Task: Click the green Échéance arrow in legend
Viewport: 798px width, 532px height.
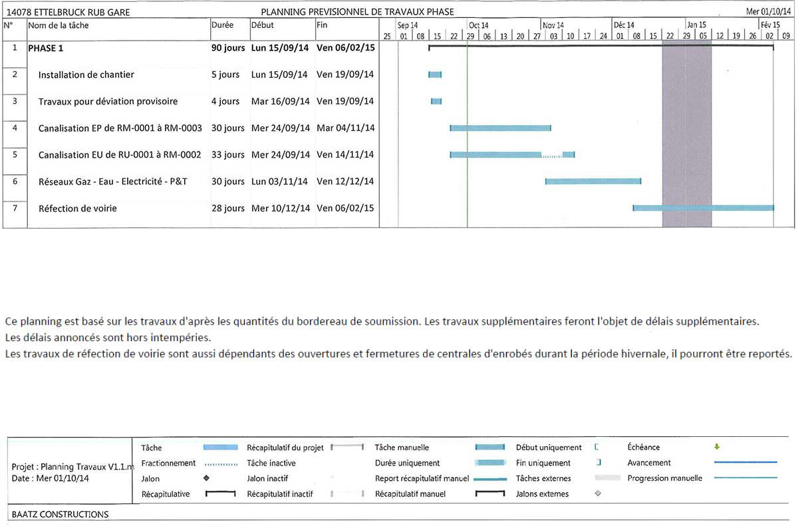Action: [x=717, y=447]
